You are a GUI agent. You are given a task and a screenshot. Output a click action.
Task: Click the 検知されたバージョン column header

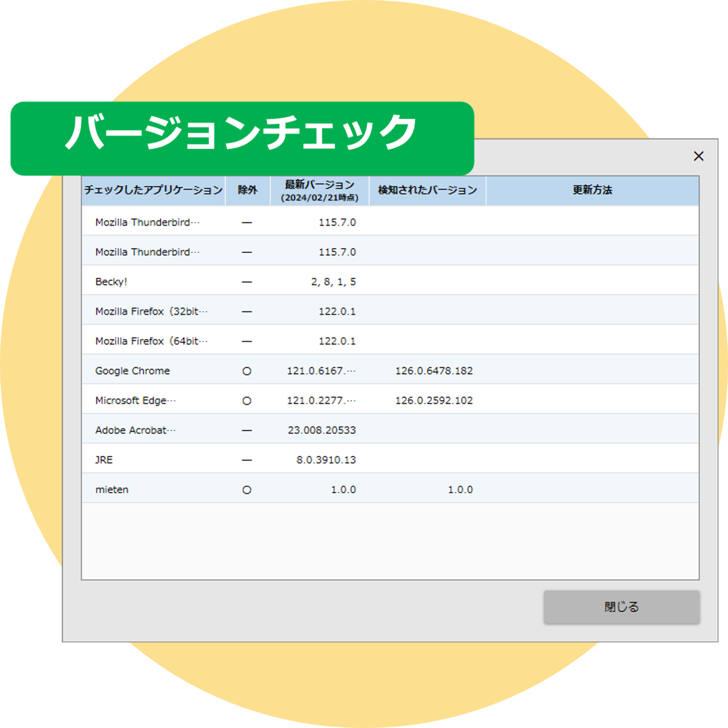pyautogui.click(x=427, y=190)
